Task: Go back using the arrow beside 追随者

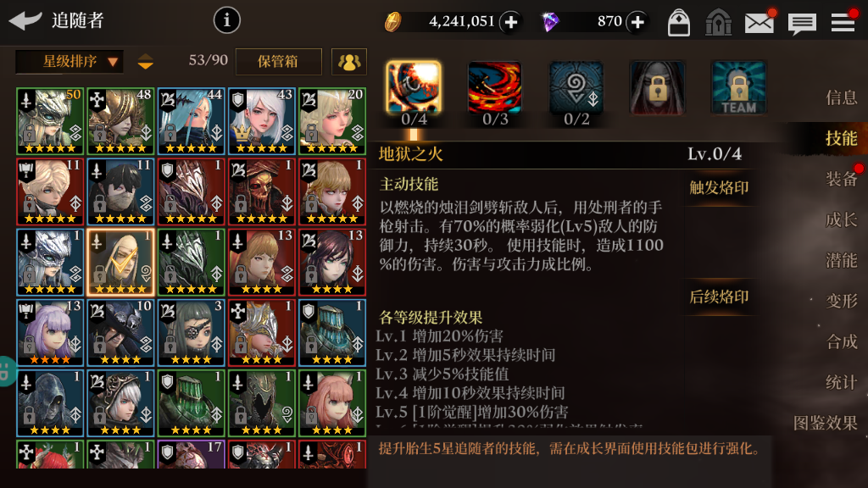Action: pyautogui.click(x=25, y=20)
